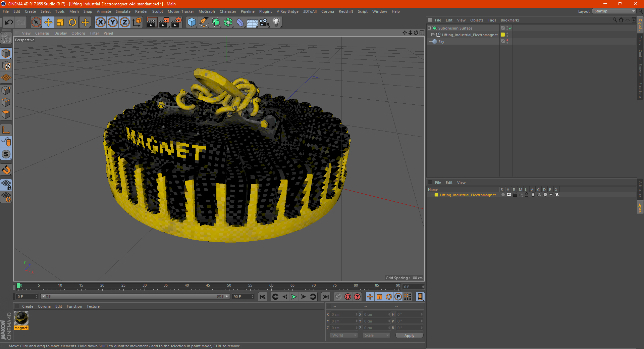
Task: Click Make Editable icon in left toolbar
Action: tap(6, 38)
